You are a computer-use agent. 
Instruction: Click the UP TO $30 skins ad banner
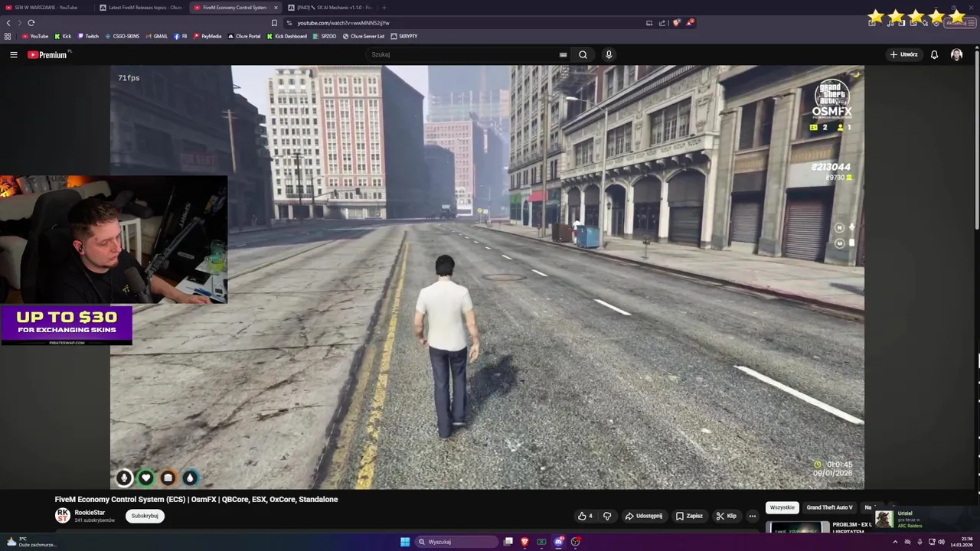pos(67,326)
